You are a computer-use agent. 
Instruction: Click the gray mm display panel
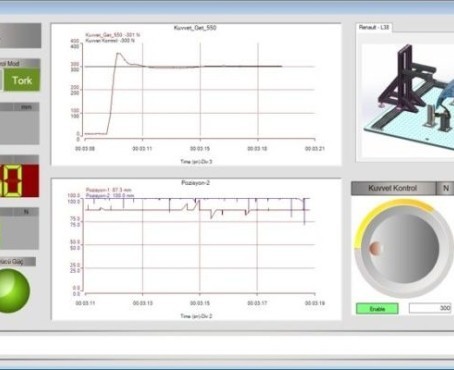(x=19, y=123)
